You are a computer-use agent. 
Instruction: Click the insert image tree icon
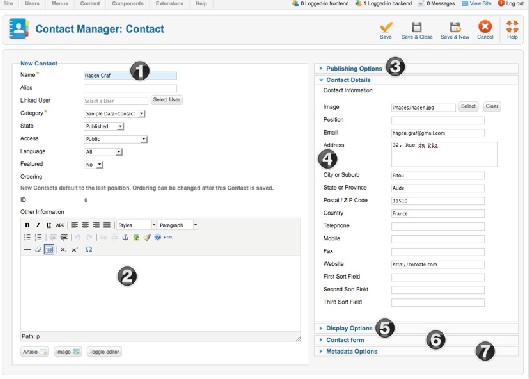(x=136, y=237)
